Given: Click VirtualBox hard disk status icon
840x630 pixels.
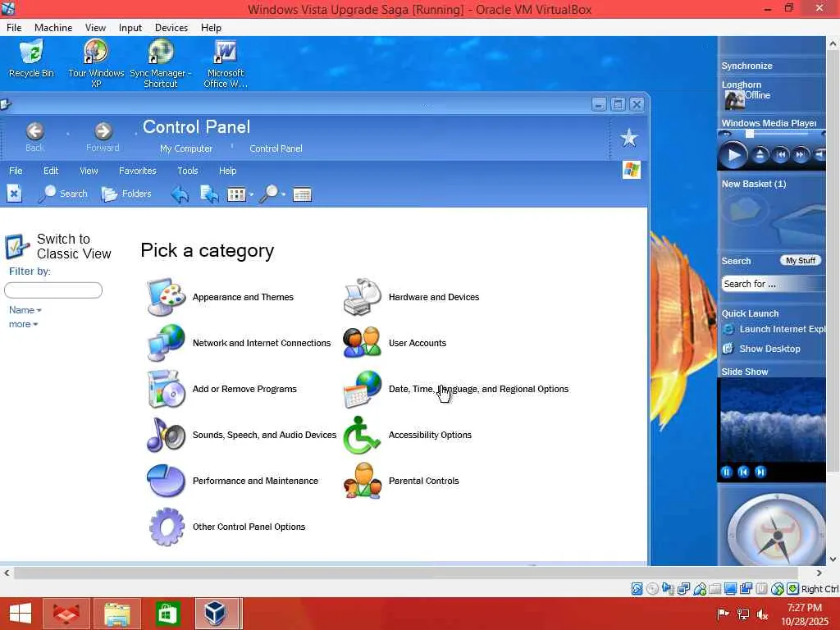Looking at the screenshot, I should click(x=637, y=589).
